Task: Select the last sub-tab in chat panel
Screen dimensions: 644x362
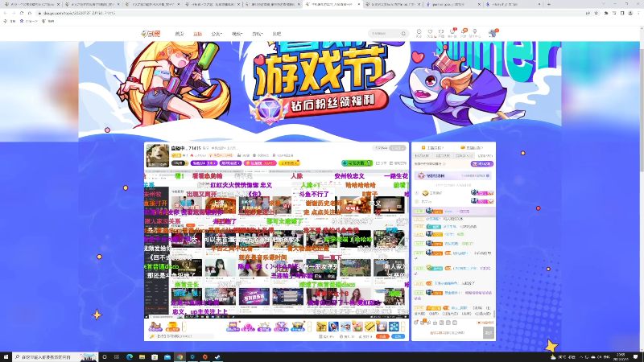Action: (x=485, y=156)
